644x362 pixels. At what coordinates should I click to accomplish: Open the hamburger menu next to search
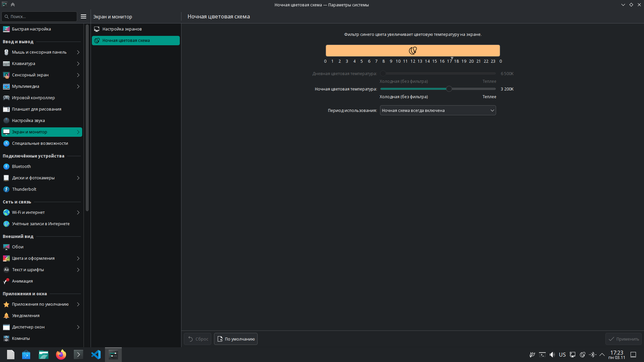tap(84, 16)
